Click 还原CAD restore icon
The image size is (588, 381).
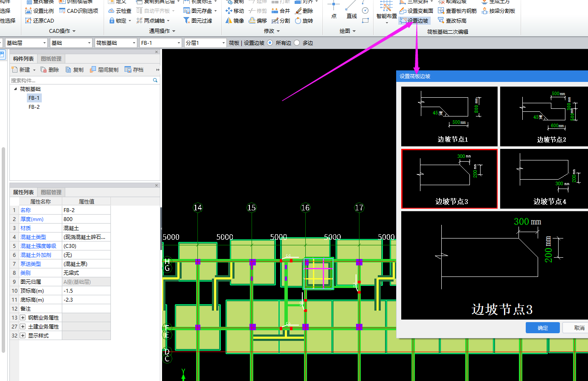(x=29, y=20)
